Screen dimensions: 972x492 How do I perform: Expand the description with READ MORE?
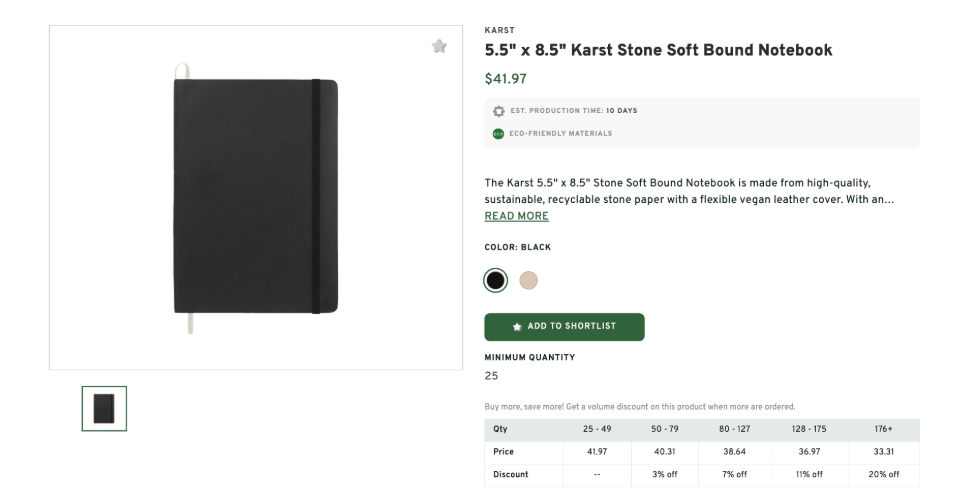[516, 216]
